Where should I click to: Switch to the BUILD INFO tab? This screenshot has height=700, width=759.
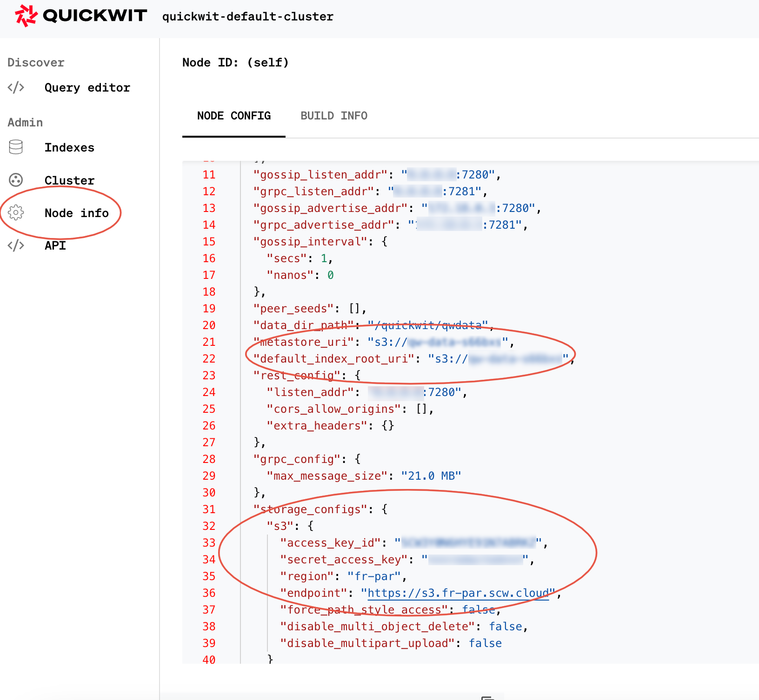pyautogui.click(x=334, y=116)
